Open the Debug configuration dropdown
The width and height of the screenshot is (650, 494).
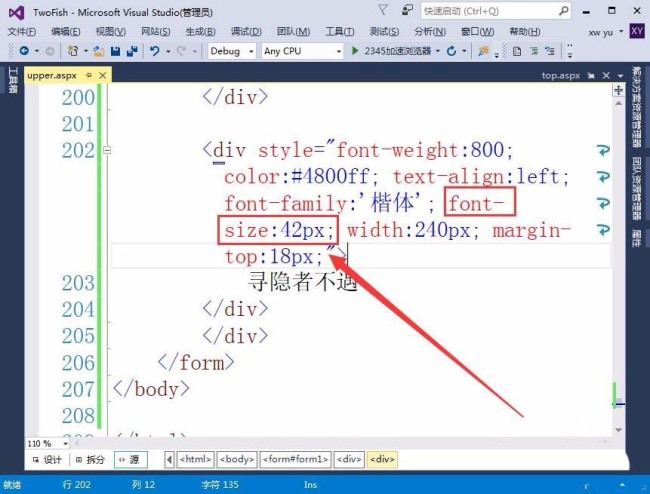(232, 51)
